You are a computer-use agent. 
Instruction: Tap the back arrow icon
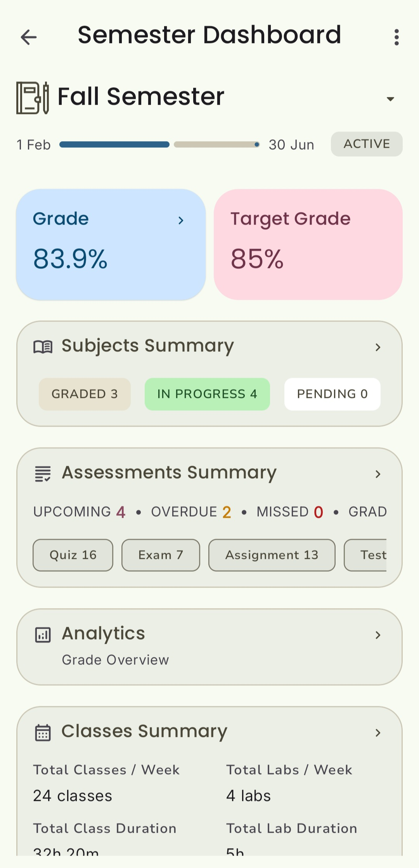(29, 37)
